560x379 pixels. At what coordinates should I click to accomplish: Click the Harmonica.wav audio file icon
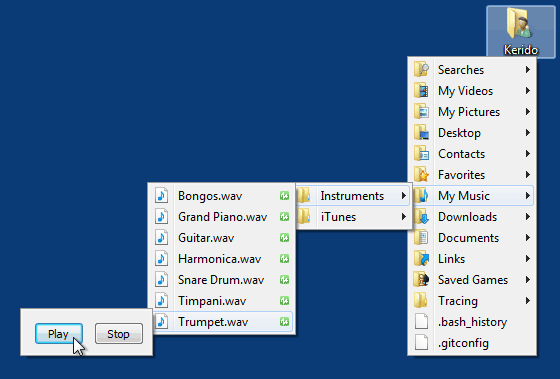pyautogui.click(x=161, y=259)
